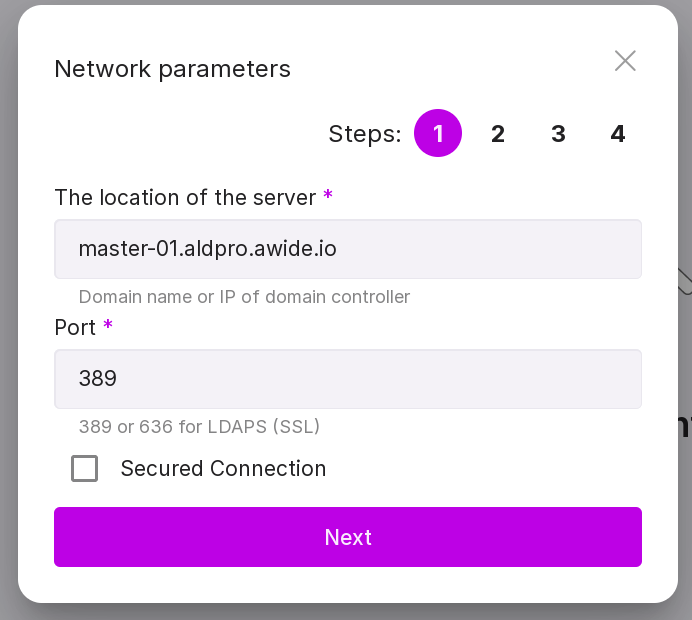Click the "Steps:" label

(x=364, y=134)
